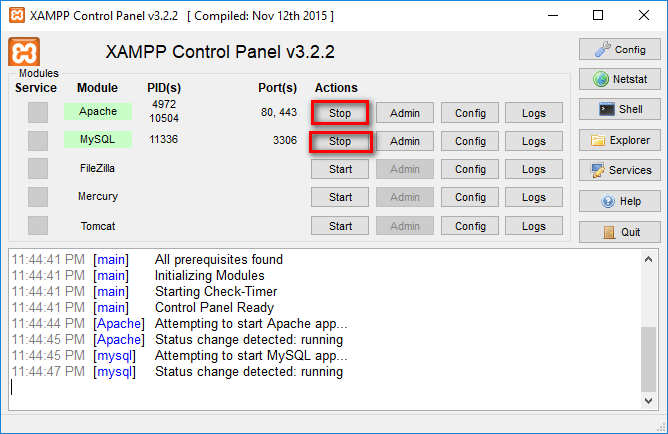Click the Mercury Admin button
The image size is (668, 434).
[405, 197]
